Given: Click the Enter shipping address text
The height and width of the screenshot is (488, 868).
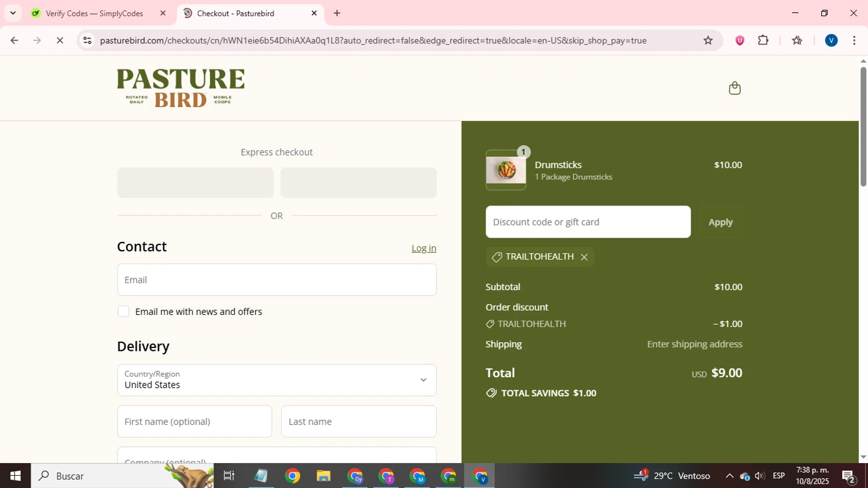Looking at the screenshot, I should 694,344.
